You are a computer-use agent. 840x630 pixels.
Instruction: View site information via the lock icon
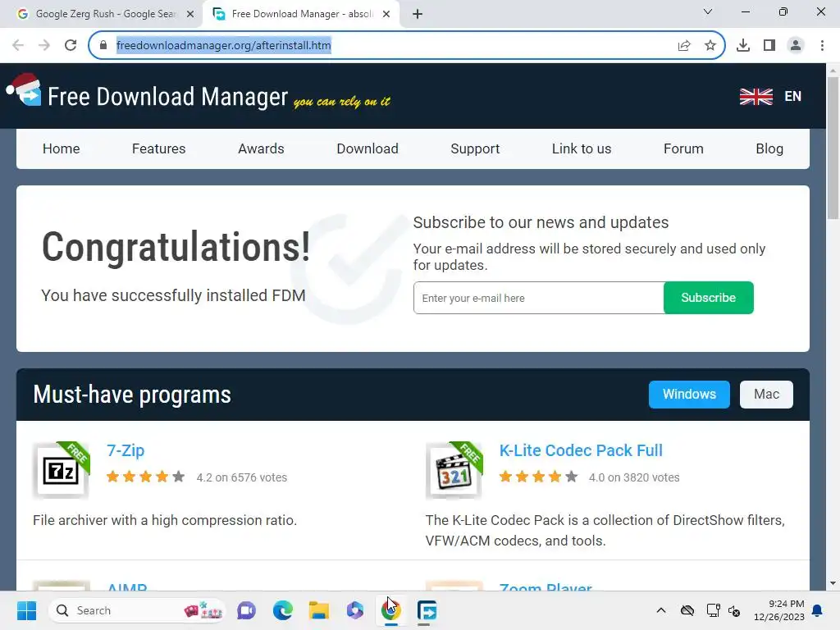click(103, 46)
